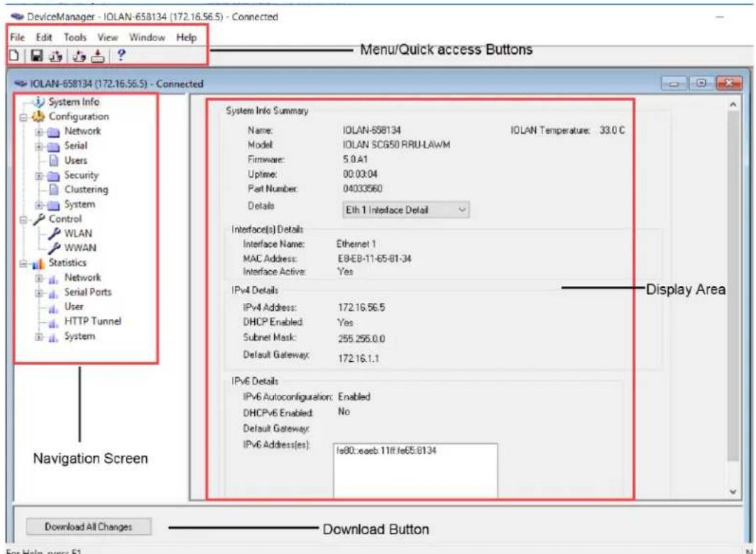This screenshot has height=554, width=756.
Task: Select System Info in the navigation tree
Action: [74, 101]
